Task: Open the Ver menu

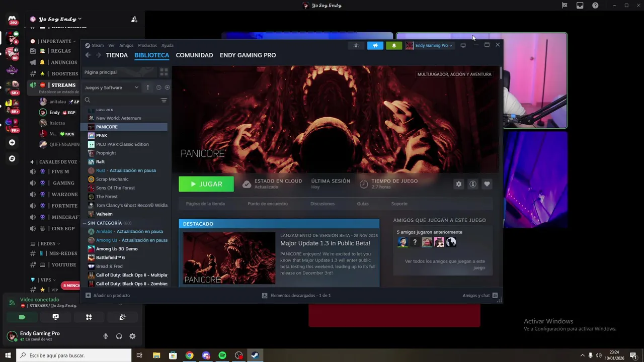Action: 111,45
